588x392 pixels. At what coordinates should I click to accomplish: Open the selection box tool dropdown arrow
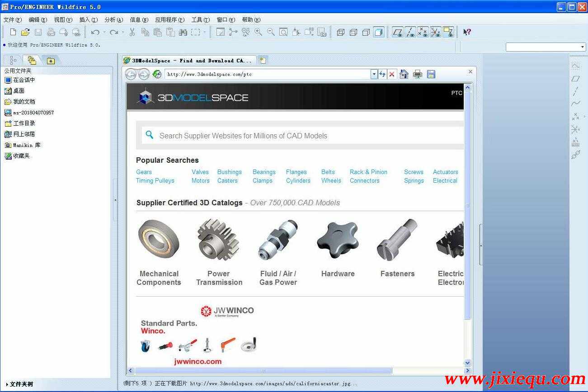coord(204,32)
